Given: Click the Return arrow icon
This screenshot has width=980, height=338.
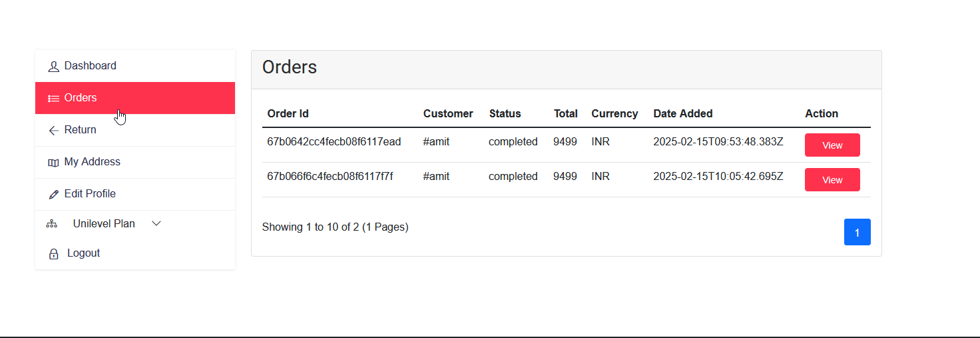Looking at the screenshot, I should [54, 131].
